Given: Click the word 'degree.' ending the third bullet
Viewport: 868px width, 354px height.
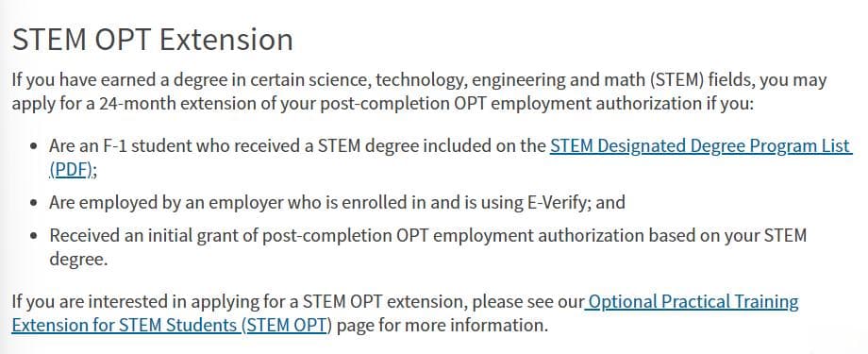Looking at the screenshot, I should click(78, 259).
